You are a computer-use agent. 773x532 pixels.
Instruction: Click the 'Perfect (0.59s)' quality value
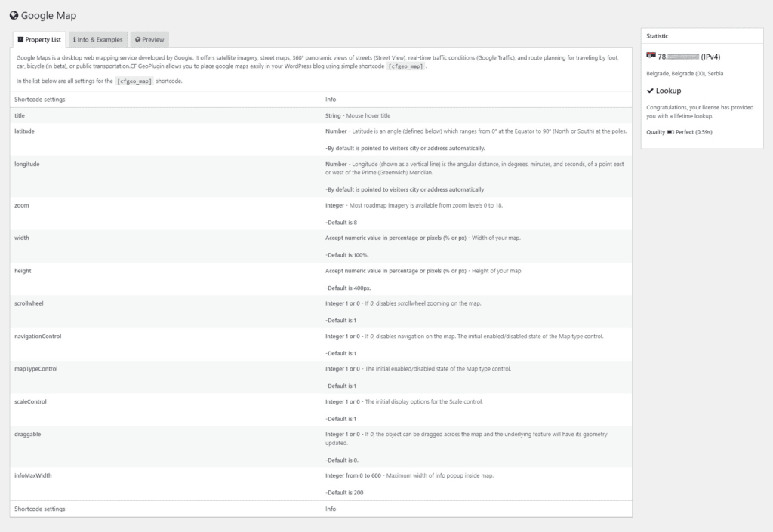694,132
